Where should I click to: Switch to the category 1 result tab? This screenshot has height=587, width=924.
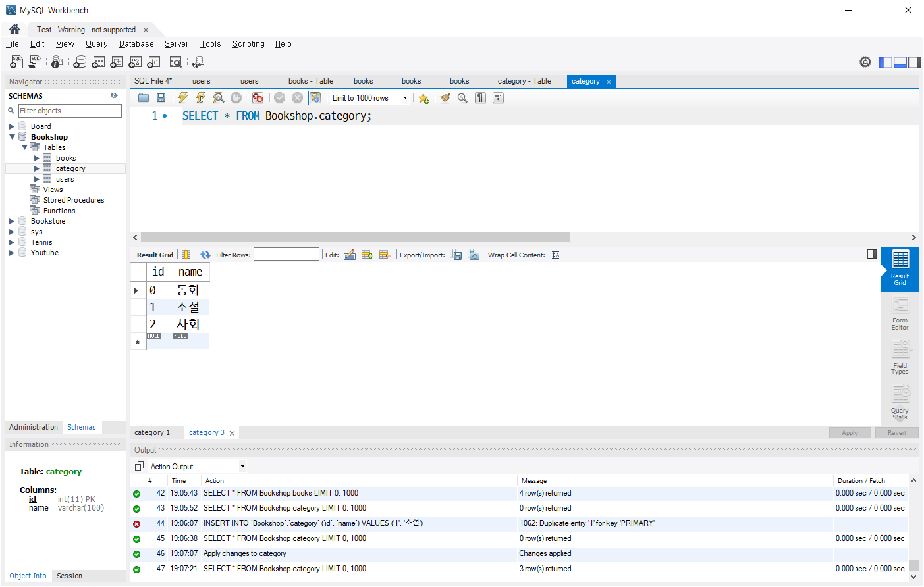[152, 432]
